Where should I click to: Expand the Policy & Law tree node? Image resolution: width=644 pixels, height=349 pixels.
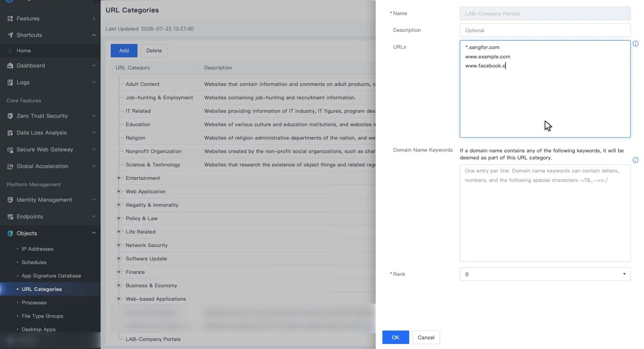[x=118, y=218]
